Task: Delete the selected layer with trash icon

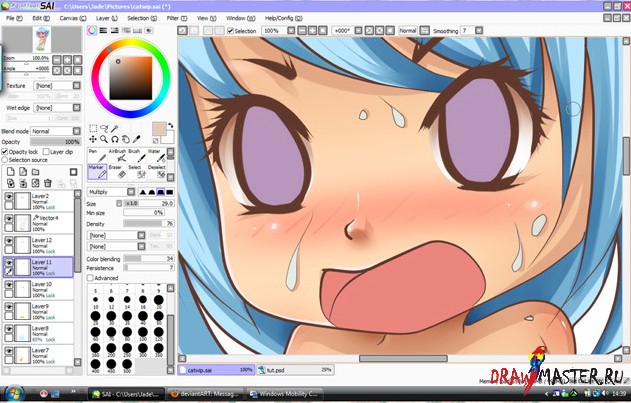Action: tap(47, 183)
